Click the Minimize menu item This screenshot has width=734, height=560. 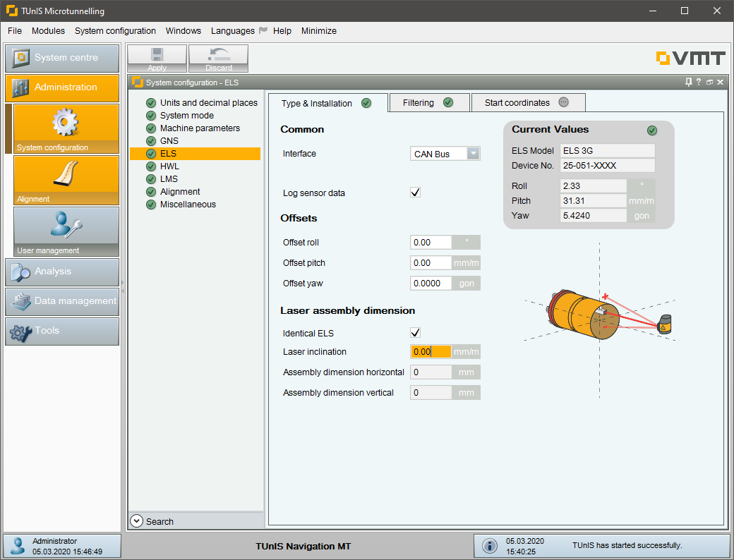[x=319, y=31]
